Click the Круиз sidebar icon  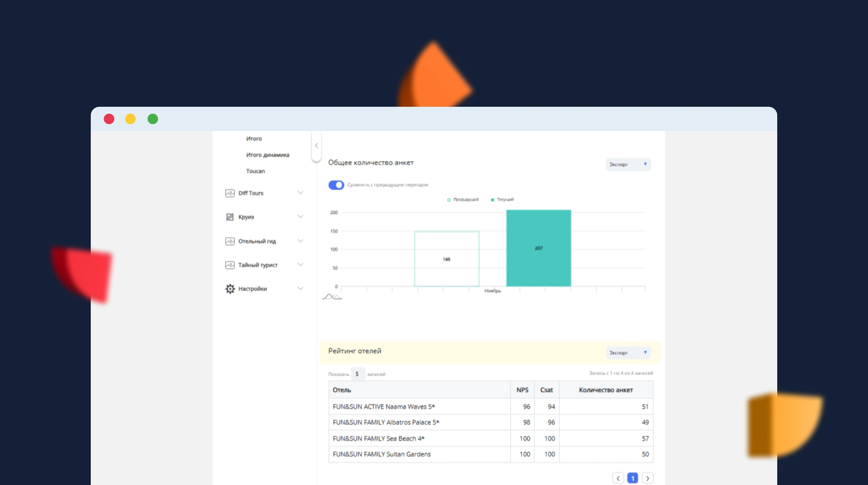[x=230, y=217]
